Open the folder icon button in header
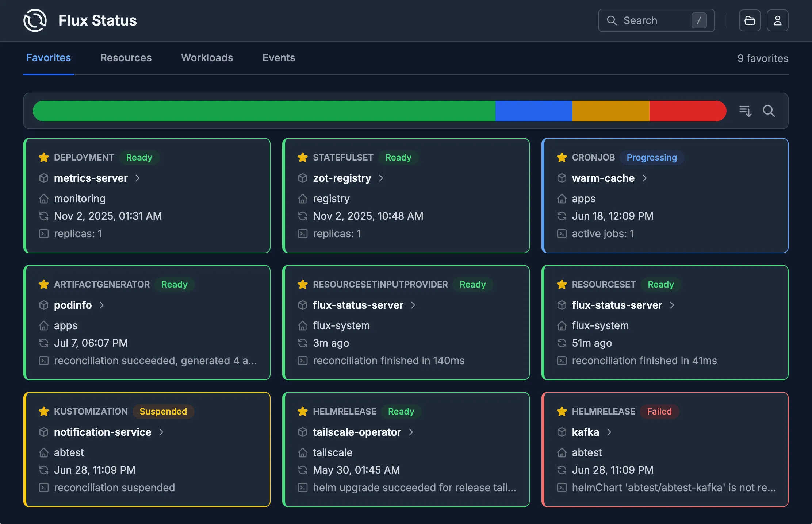This screenshot has width=812, height=524. tap(750, 20)
